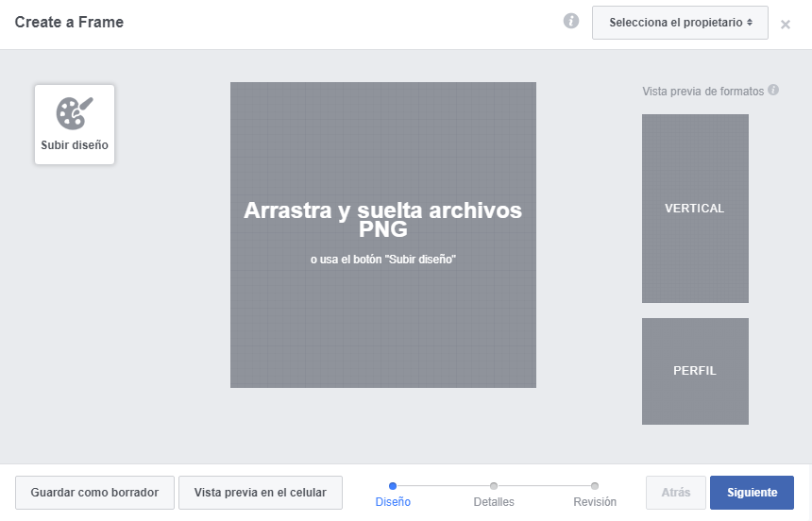Click the Vista previa de formatos heading
This screenshot has height=521, width=812.
pos(702,92)
